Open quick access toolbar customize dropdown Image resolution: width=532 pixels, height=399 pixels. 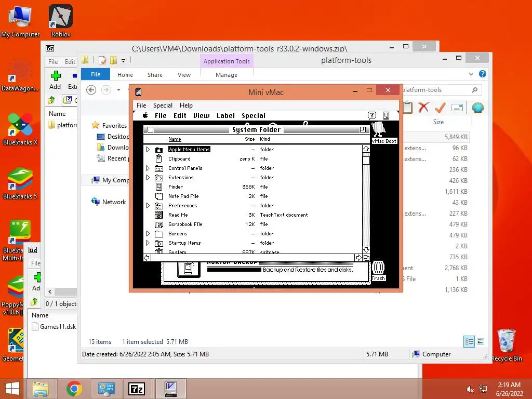click(x=124, y=61)
